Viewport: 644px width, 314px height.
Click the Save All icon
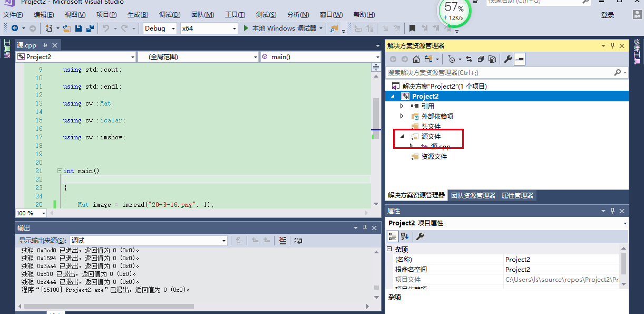click(90, 28)
